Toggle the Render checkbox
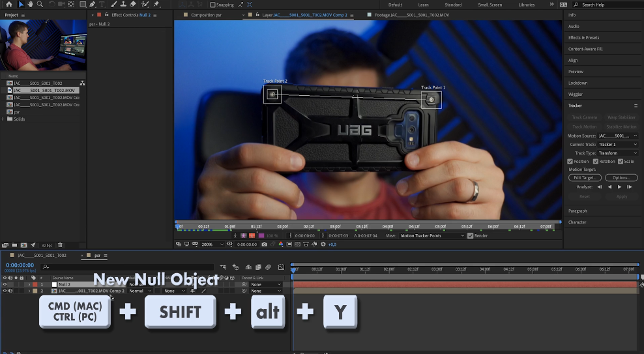The height and width of the screenshot is (354, 644). (x=470, y=236)
